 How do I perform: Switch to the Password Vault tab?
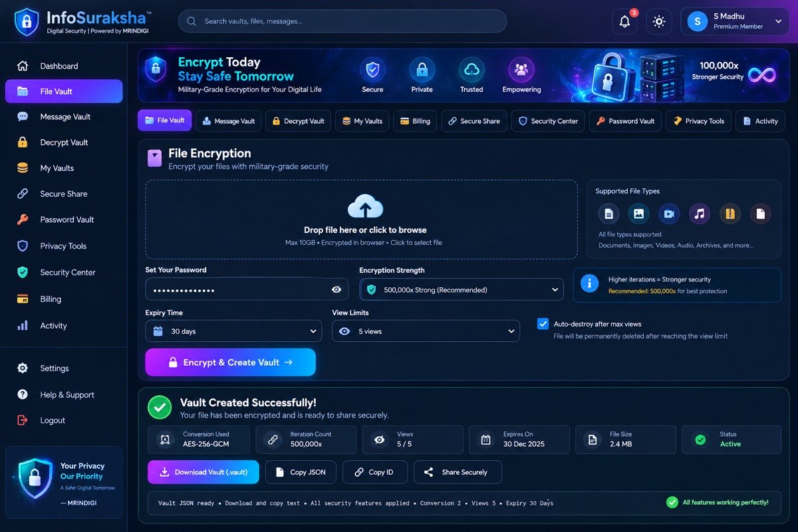(x=626, y=121)
